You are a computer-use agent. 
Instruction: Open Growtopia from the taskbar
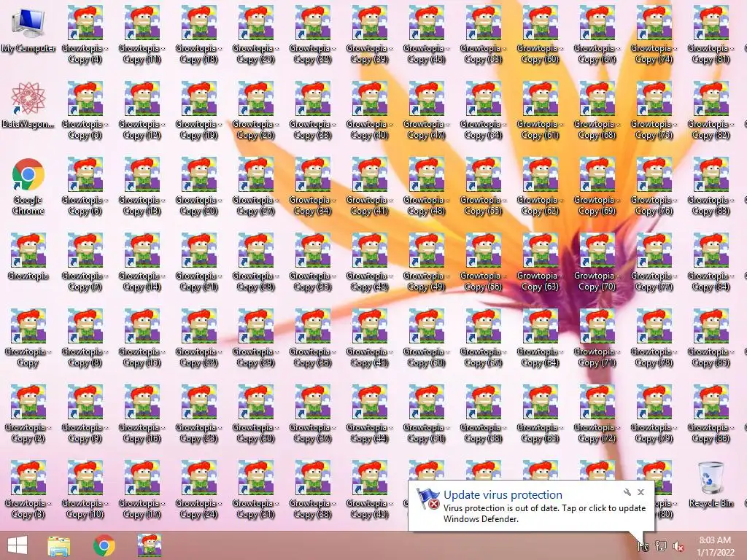pyautogui.click(x=150, y=545)
